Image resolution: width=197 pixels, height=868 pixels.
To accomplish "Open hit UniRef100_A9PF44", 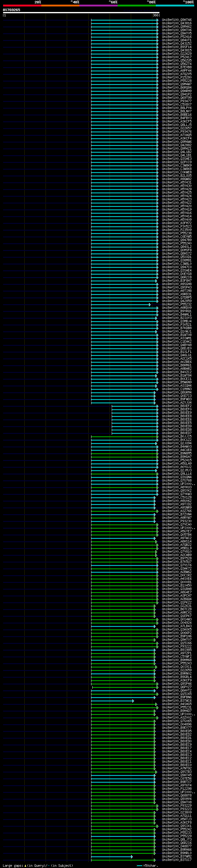I will tap(177, 71).
